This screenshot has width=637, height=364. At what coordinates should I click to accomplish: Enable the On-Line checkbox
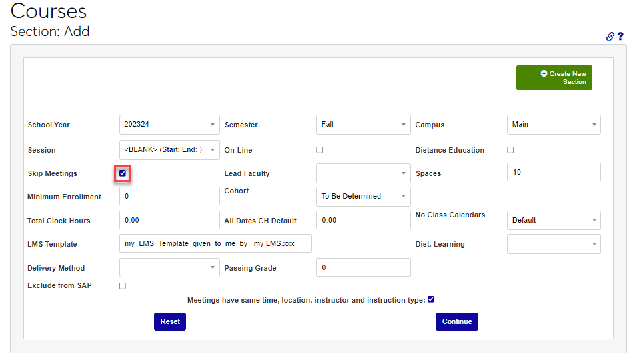tap(320, 150)
